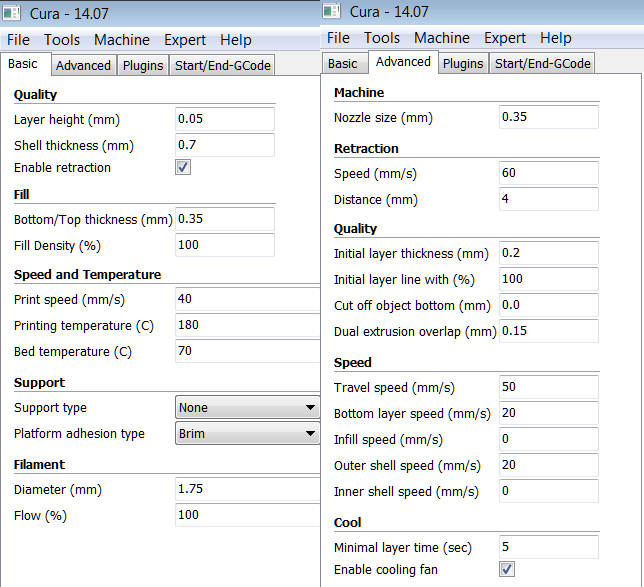Screen dimensions: 644x587
Task: Click the Layer height input field
Action: tap(224, 119)
